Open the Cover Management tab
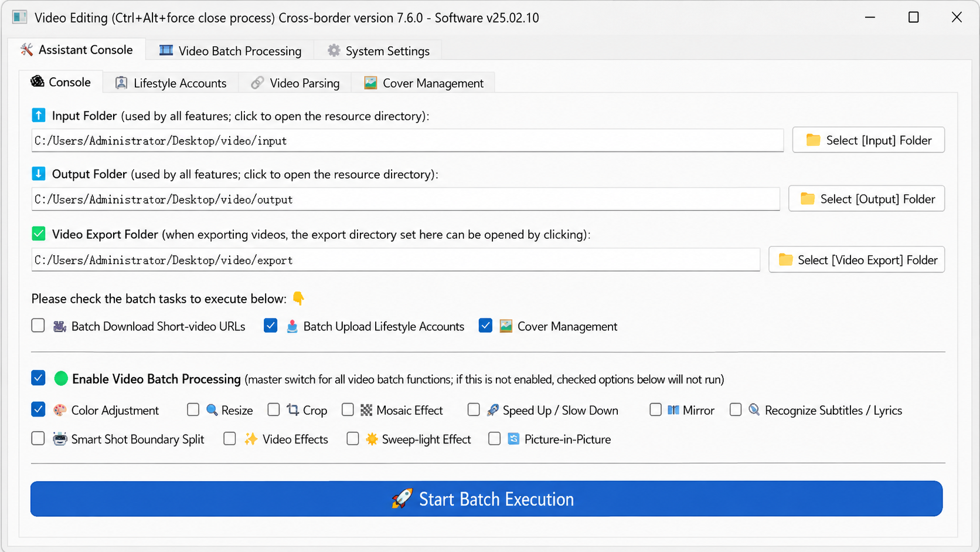This screenshot has height=552, width=980. click(x=424, y=83)
